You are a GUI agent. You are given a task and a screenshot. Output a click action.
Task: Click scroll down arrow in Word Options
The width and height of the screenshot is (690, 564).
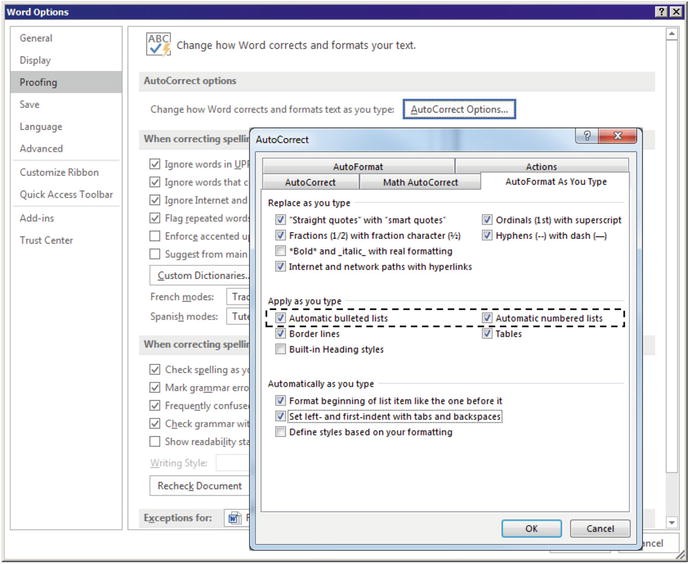click(x=672, y=523)
